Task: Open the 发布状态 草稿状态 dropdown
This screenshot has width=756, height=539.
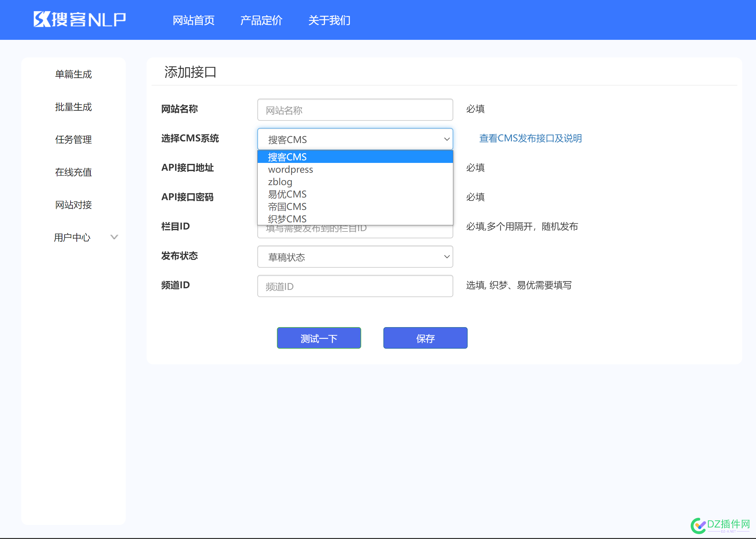Action: [x=355, y=257]
